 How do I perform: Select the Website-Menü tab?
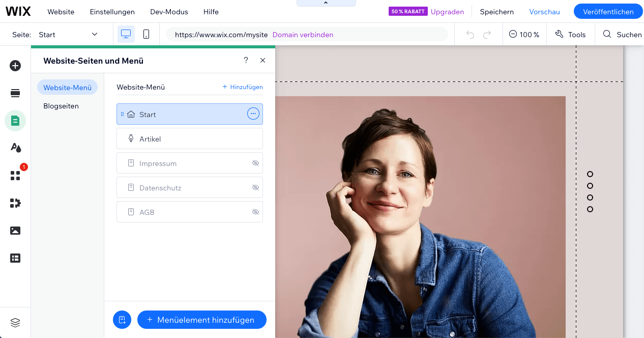[67, 88]
